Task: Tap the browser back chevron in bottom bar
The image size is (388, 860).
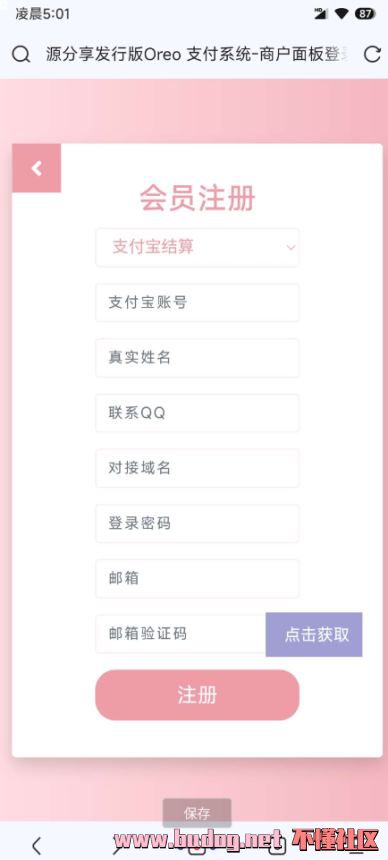Action: coord(36,845)
